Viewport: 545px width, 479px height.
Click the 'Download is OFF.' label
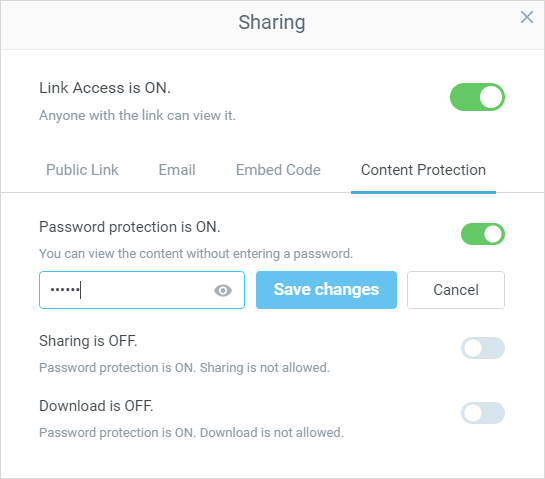click(96, 406)
